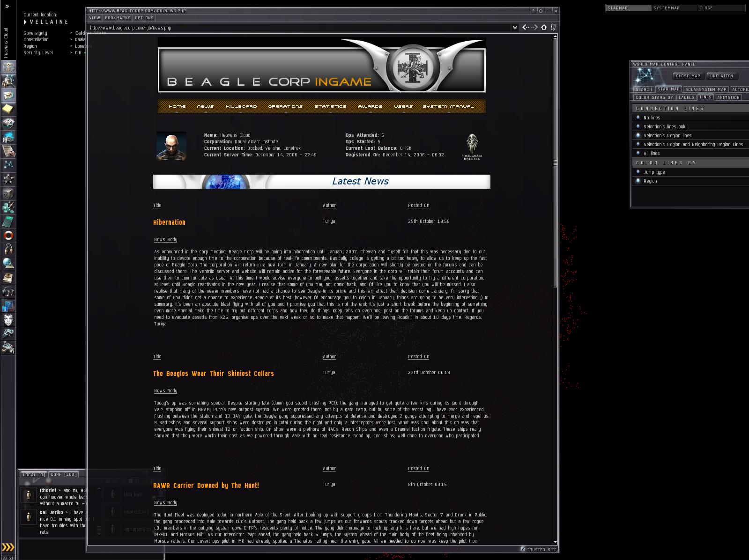This screenshot has height=560, width=749.
Task: Open the Local chat tab
Action: [34, 475]
